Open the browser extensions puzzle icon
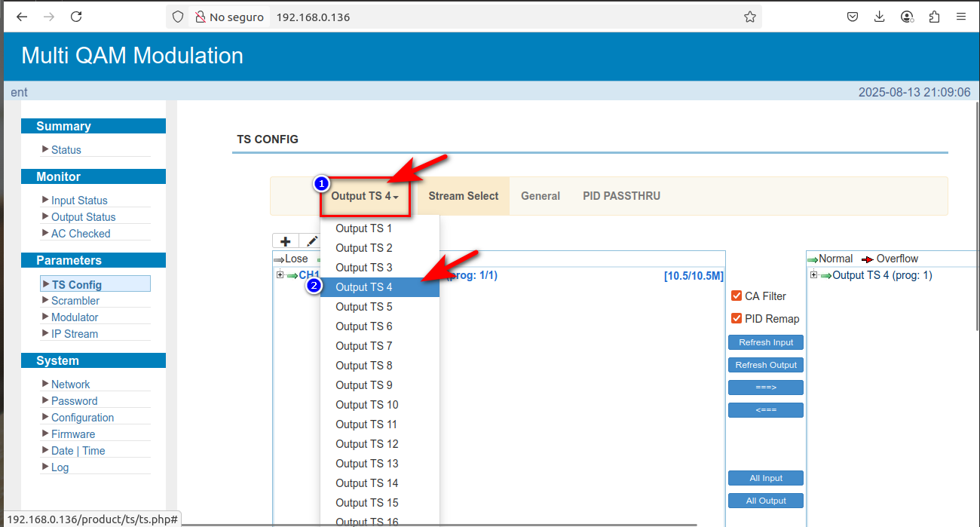Viewport: 980px width, 527px height. pyautogui.click(x=935, y=17)
